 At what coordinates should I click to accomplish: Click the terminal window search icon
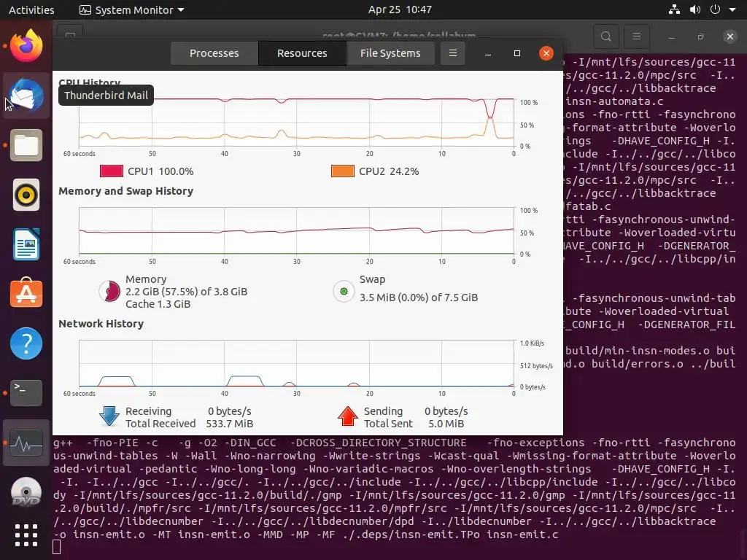pyautogui.click(x=606, y=36)
